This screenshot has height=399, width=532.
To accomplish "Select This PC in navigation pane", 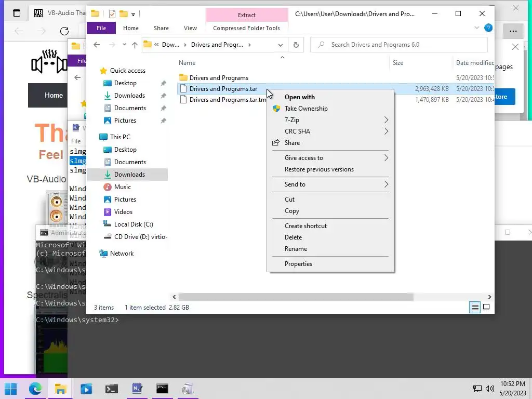I will click(x=120, y=137).
